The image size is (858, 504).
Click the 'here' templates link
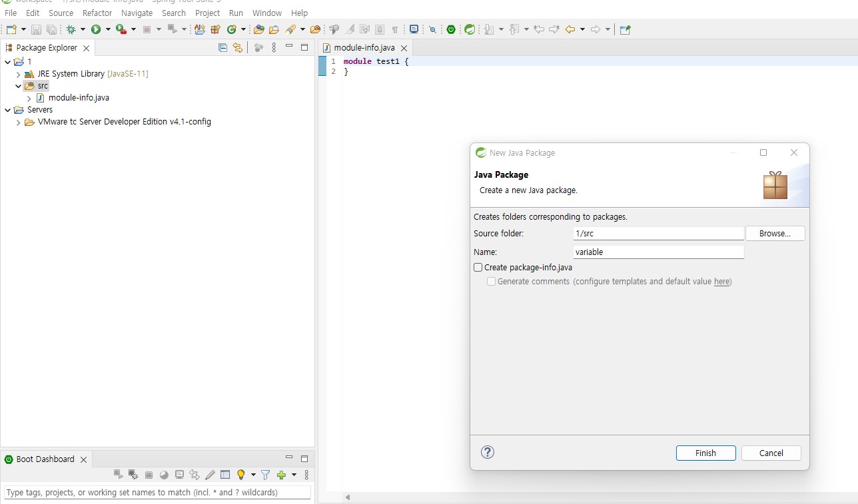tap(721, 282)
